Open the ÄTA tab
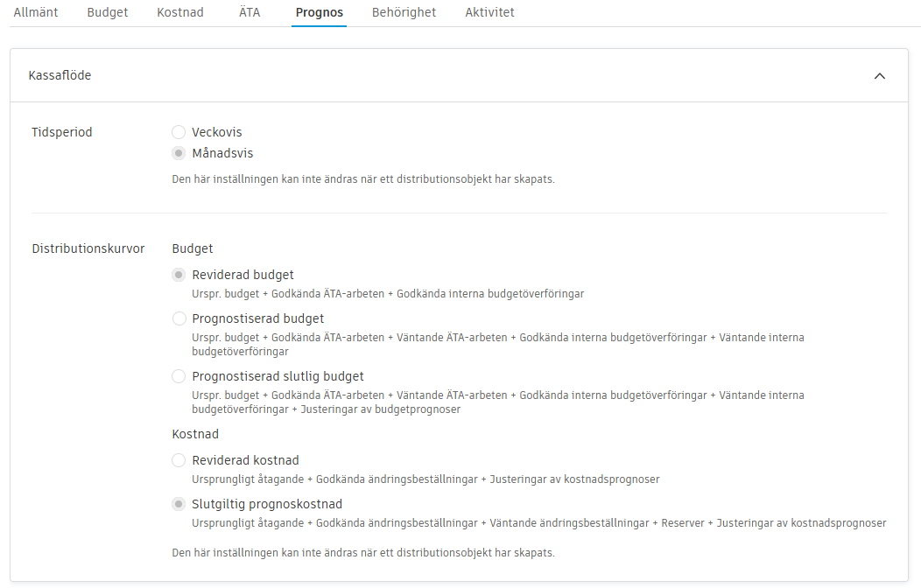 (249, 12)
